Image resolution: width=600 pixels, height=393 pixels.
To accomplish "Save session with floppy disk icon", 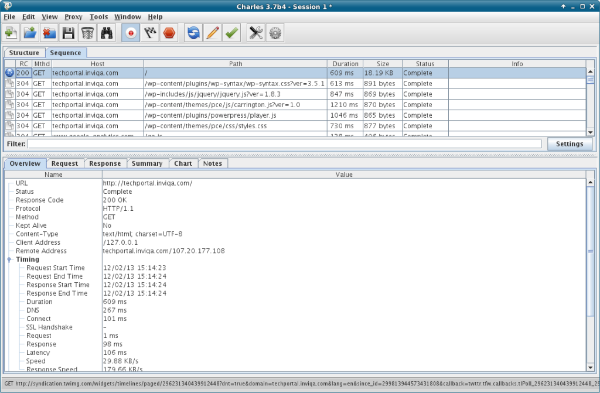I will click(68, 33).
